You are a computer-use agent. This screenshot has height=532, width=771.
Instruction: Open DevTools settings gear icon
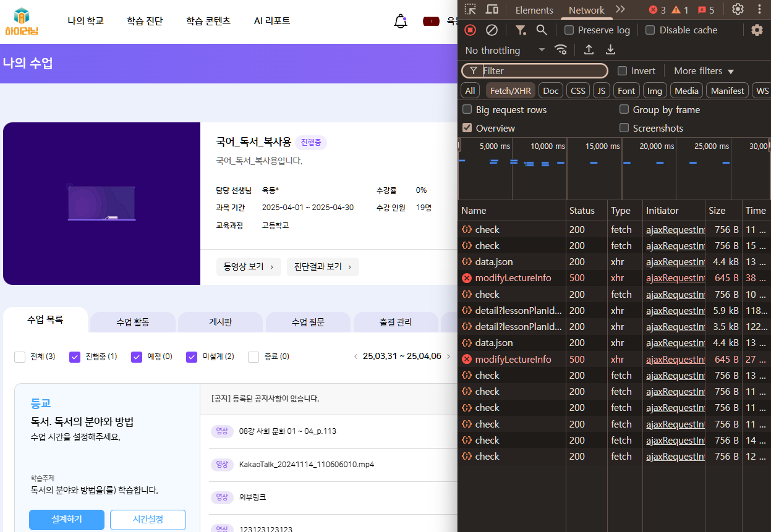(x=738, y=9)
